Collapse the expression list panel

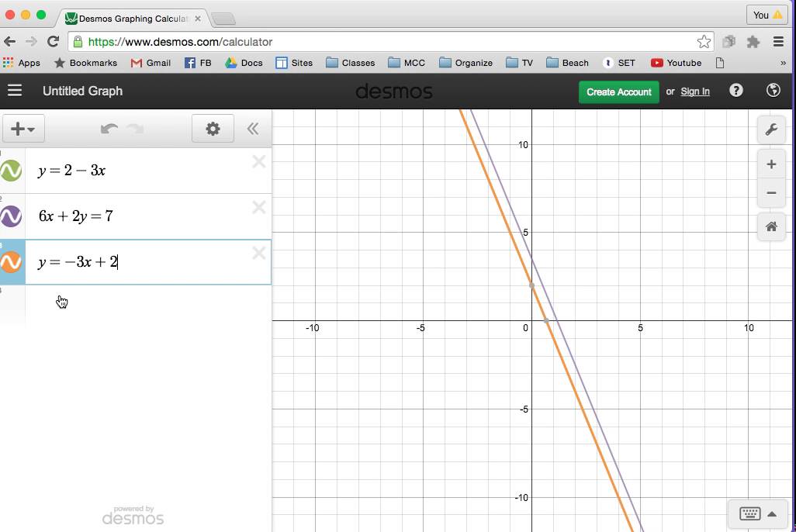[253, 129]
